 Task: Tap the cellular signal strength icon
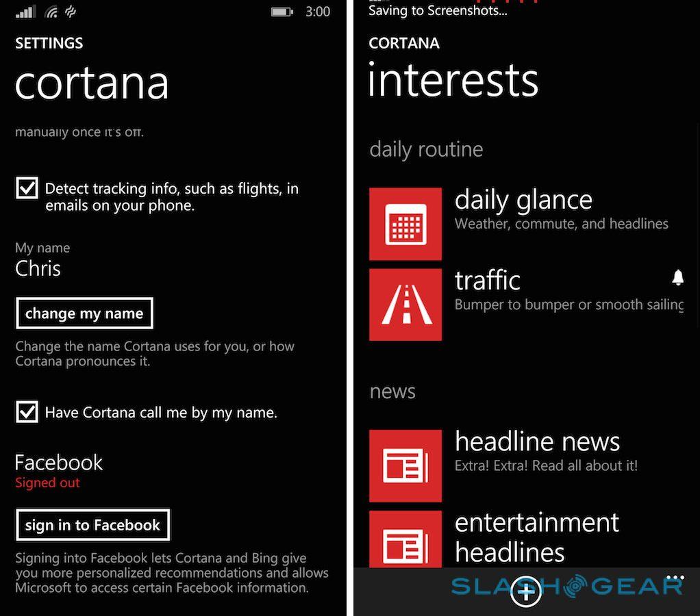25,12
